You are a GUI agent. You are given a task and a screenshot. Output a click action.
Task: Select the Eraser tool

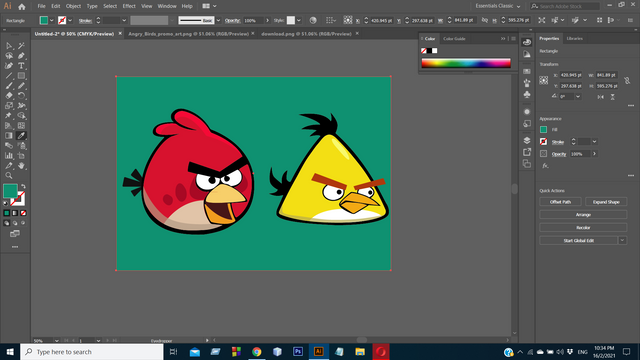pyautogui.click(x=9, y=96)
